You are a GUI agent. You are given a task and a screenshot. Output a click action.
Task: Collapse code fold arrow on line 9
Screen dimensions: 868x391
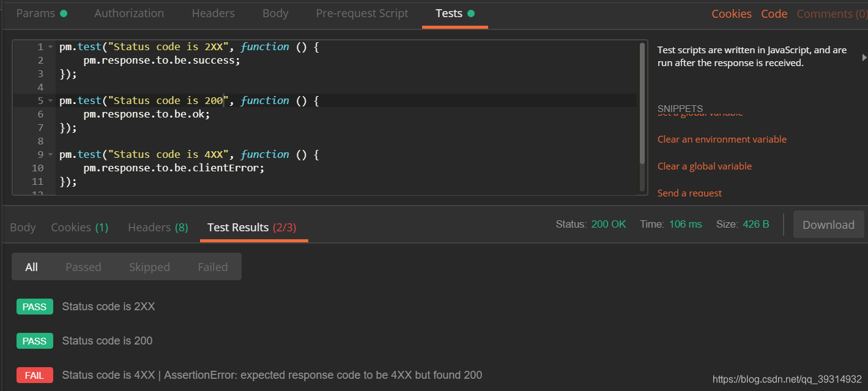[x=50, y=155]
